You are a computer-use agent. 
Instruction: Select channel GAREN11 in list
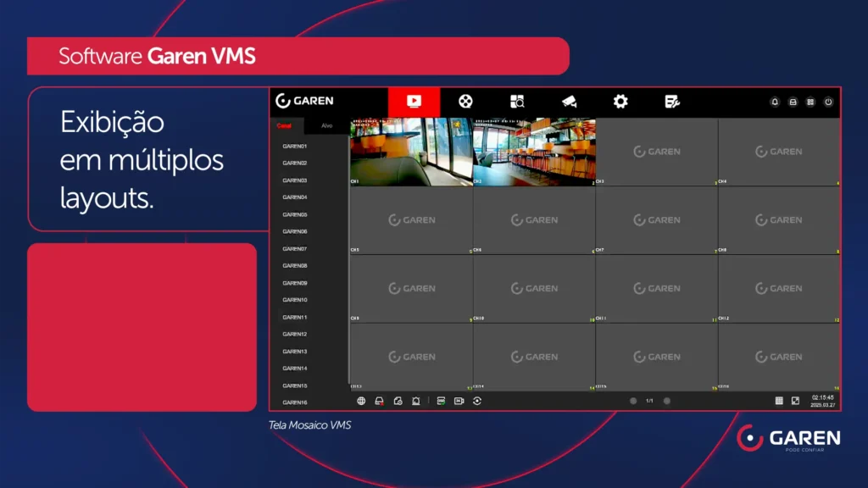[294, 317]
